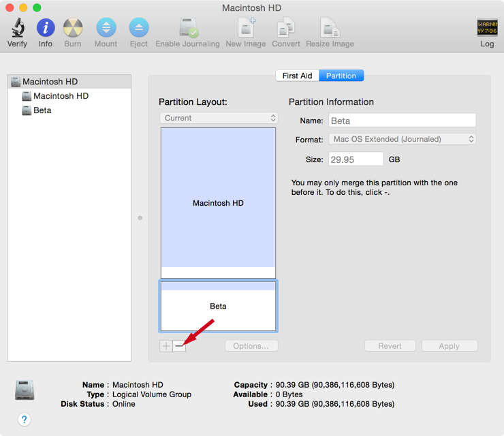The height and width of the screenshot is (436, 504).
Task: Click the Mount toolbar icon
Action: pos(106,28)
